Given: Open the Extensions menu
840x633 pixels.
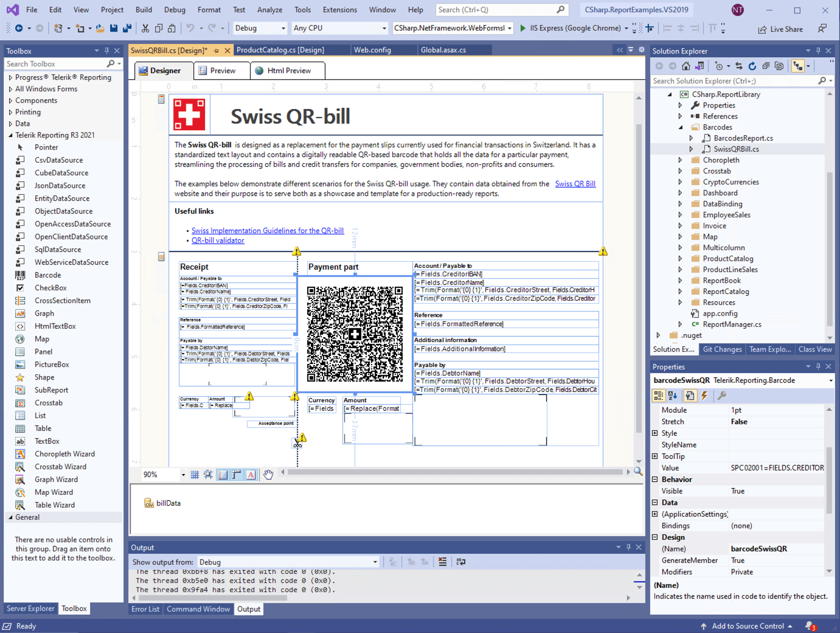Looking at the screenshot, I should coord(340,10).
